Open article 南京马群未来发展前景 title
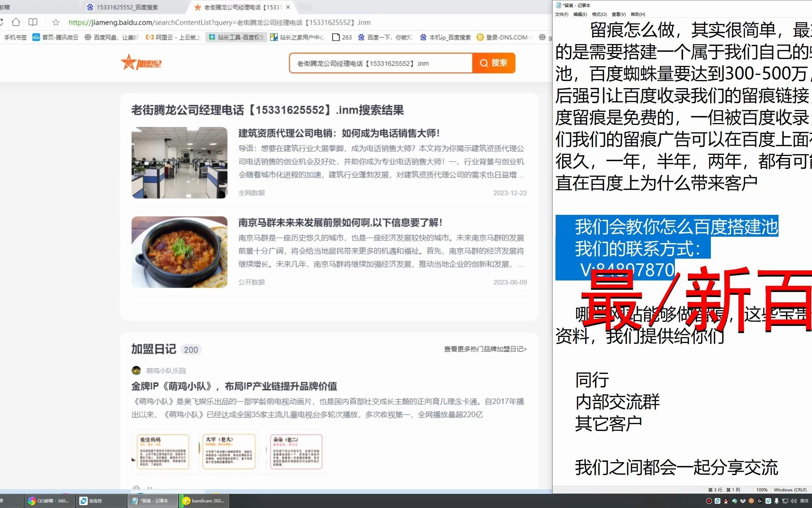812x508 pixels. [x=340, y=223]
